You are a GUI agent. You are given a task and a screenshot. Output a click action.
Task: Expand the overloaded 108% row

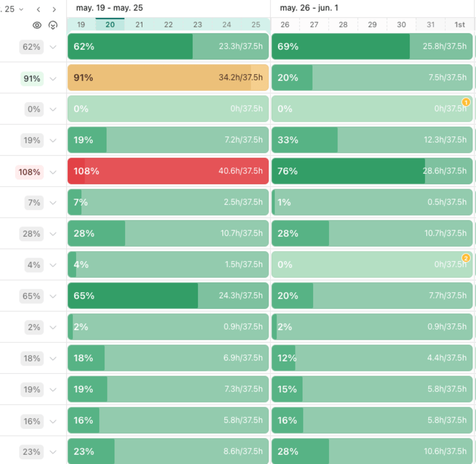(x=53, y=171)
